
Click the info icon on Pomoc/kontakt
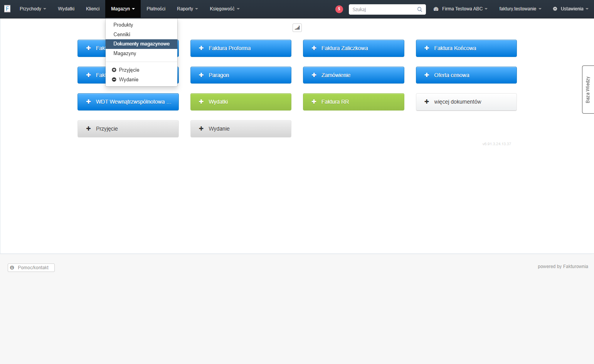tap(12, 267)
